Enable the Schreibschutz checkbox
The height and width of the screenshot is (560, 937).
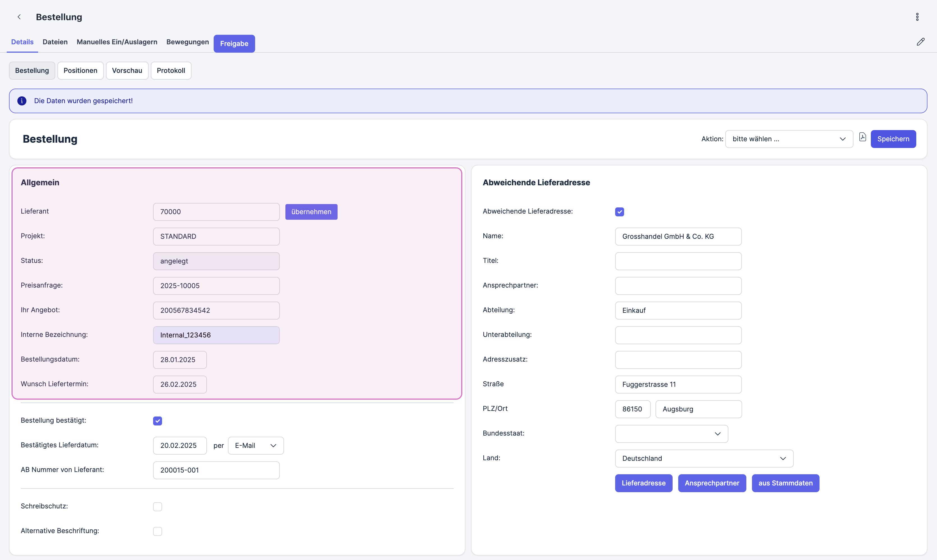(157, 506)
